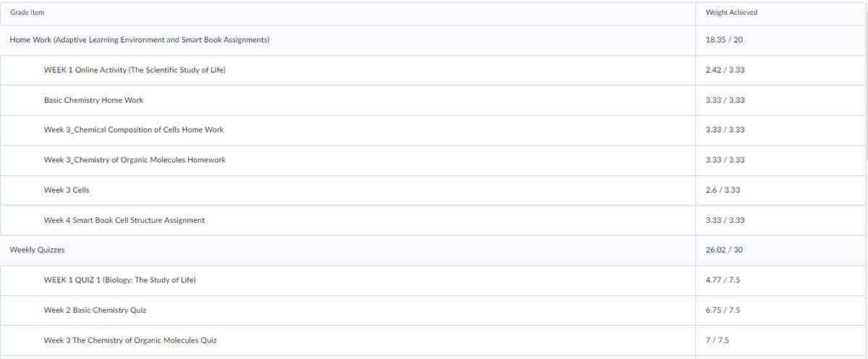Click the 2.42 / 3.33 weight value
This screenshot has height=359, width=868.
click(725, 69)
